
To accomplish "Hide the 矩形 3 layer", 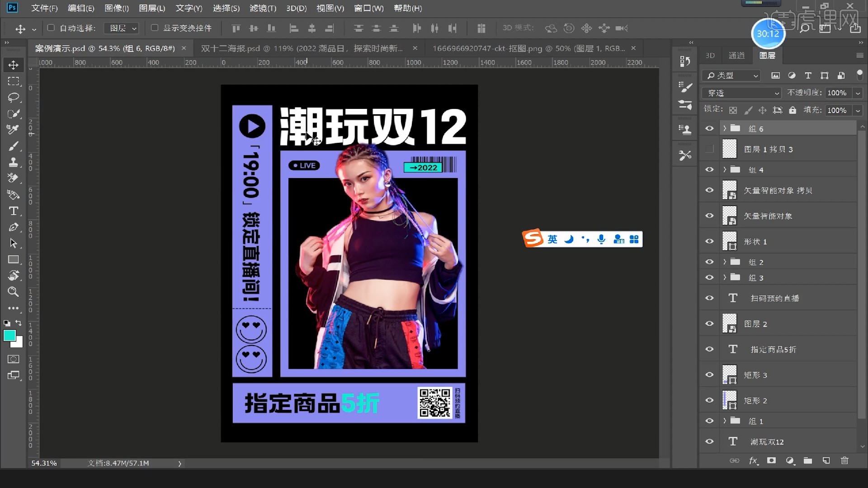I will coord(709,375).
